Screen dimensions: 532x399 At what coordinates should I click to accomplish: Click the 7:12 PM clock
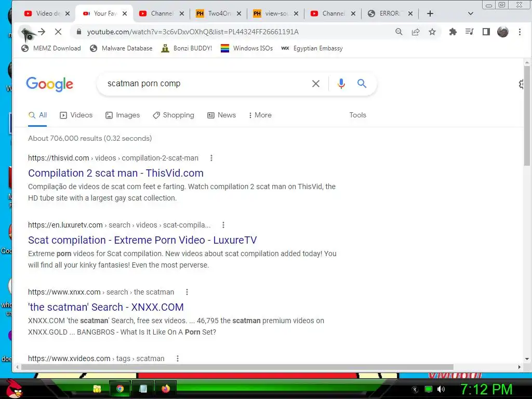point(486,389)
